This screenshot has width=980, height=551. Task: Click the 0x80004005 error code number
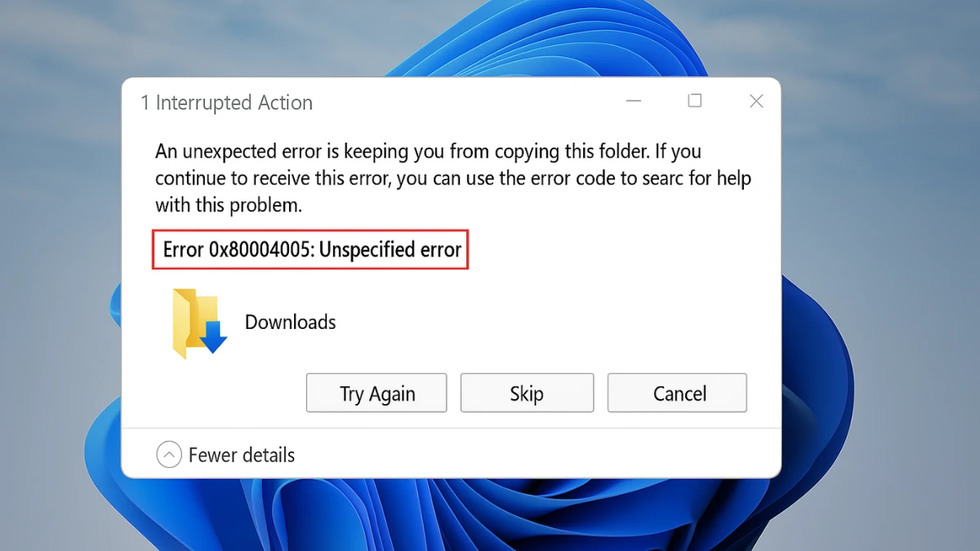pyautogui.click(x=260, y=250)
